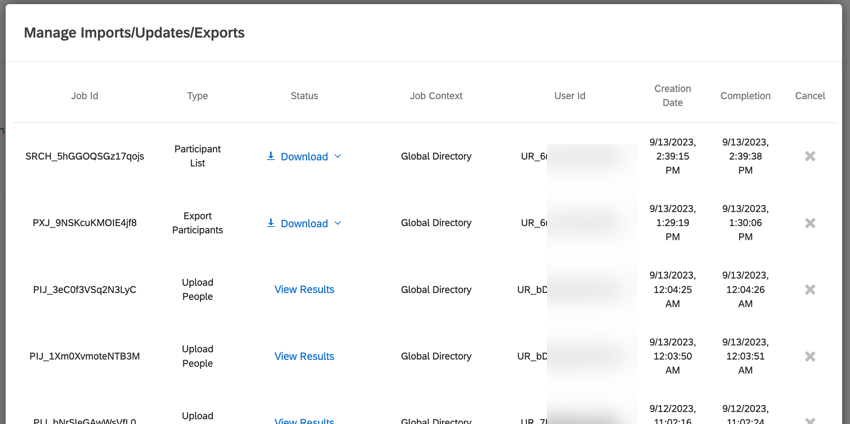
Task: View Results for job PIJ_3eC0f3VSq2N3LyC
Action: [304, 290]
